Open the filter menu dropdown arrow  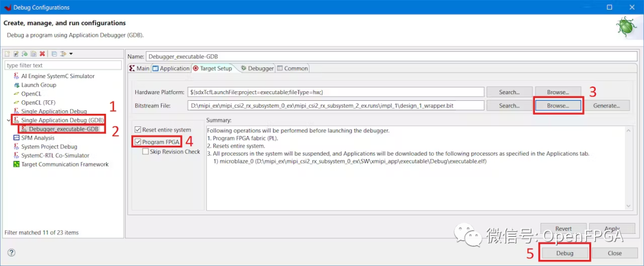tap(71, 54)
